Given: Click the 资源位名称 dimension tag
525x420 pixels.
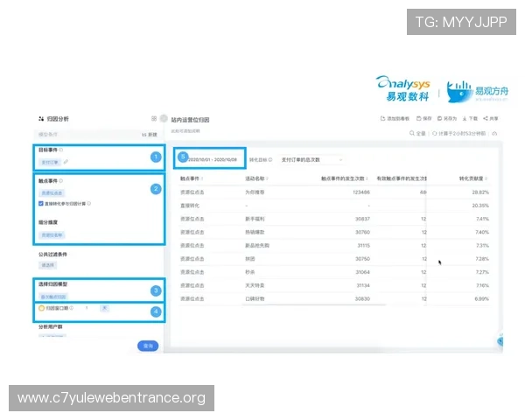Looking at the screenshot, I should (x=52, y=235).
